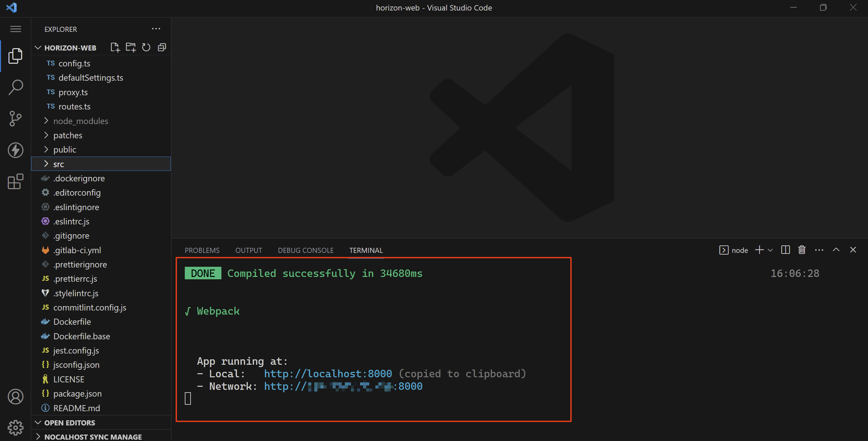Open .eslintignore file
This screenshot has height=441, width=868.
(101, 207)
